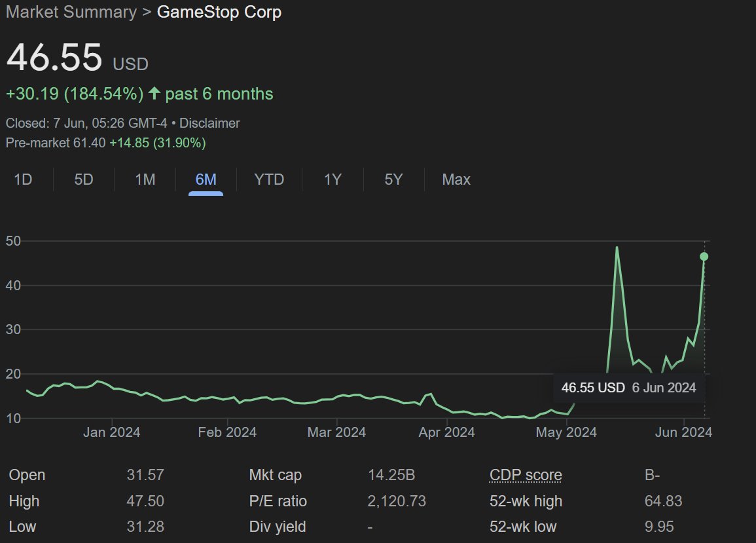Click the Mkt cap value 14.25B
The height and width of the screenshot is (543, 756).
point(391,475)
